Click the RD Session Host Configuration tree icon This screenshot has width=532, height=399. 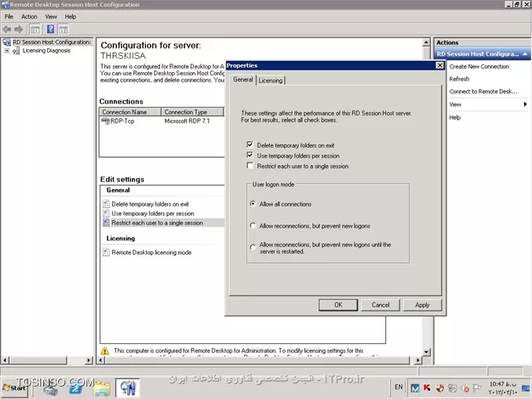[x=6, y=42]
